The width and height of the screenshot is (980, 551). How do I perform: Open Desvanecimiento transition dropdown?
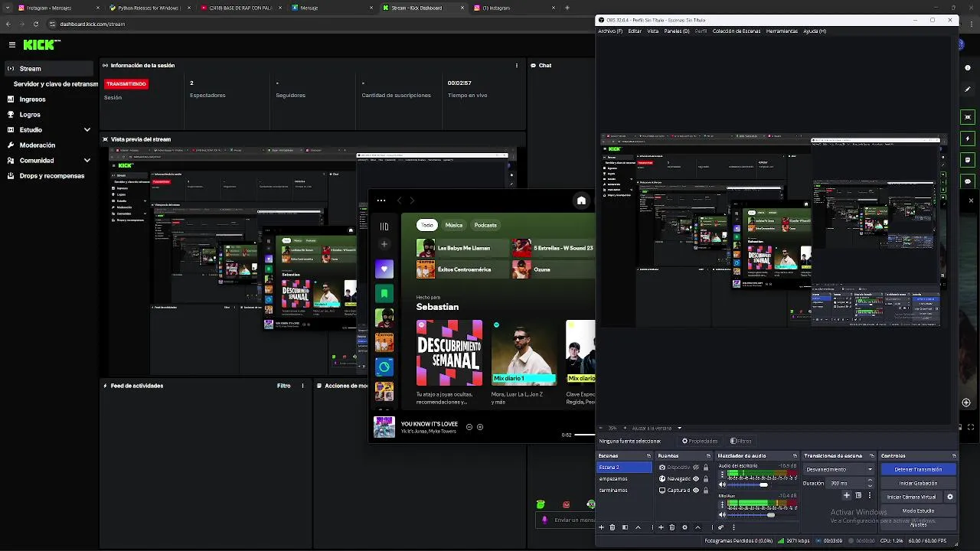pyautogui.click(x=838, y=469)
